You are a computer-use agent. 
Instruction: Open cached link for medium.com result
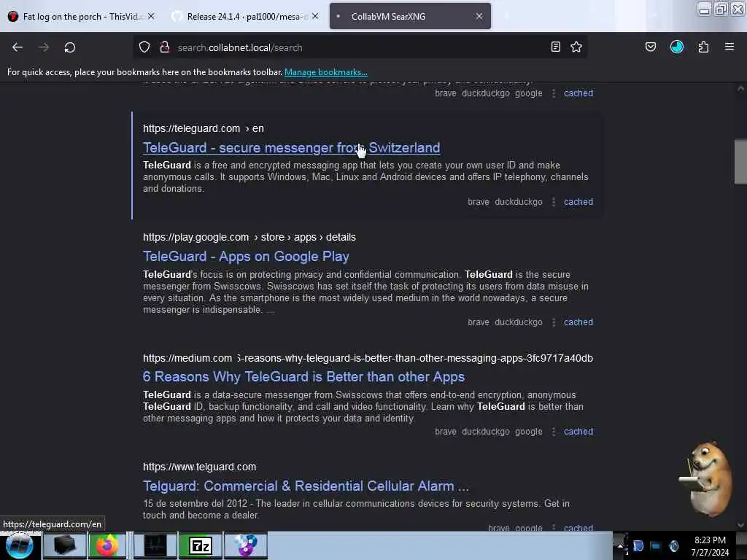(x=578, y=432)
